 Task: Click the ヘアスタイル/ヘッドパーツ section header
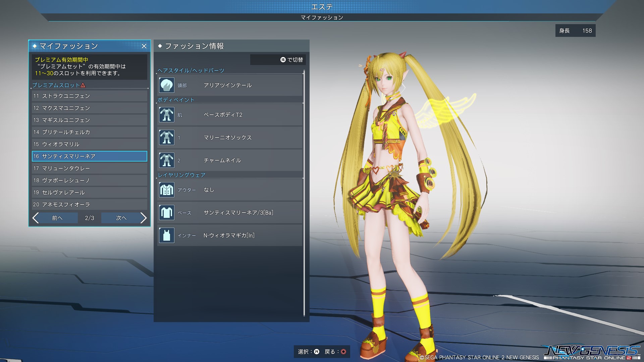click(191, 70)
